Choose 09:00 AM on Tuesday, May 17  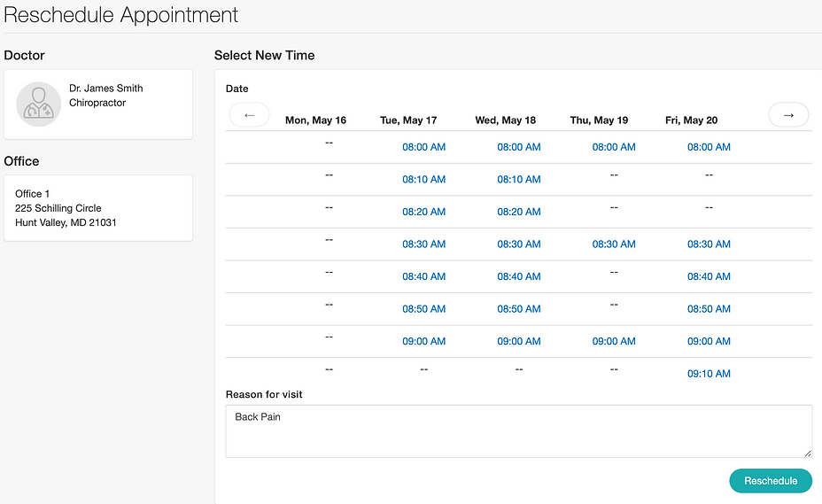423,342
